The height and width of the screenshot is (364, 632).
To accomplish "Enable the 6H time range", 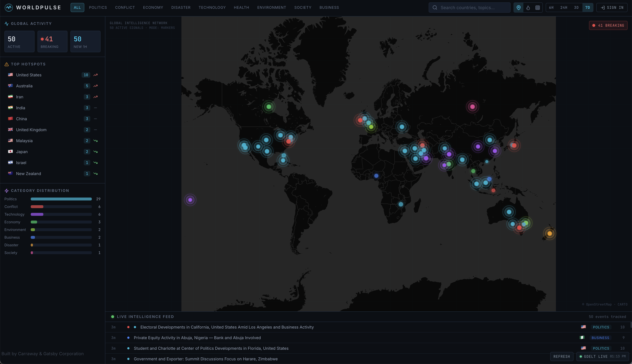I will coord(551,7).
